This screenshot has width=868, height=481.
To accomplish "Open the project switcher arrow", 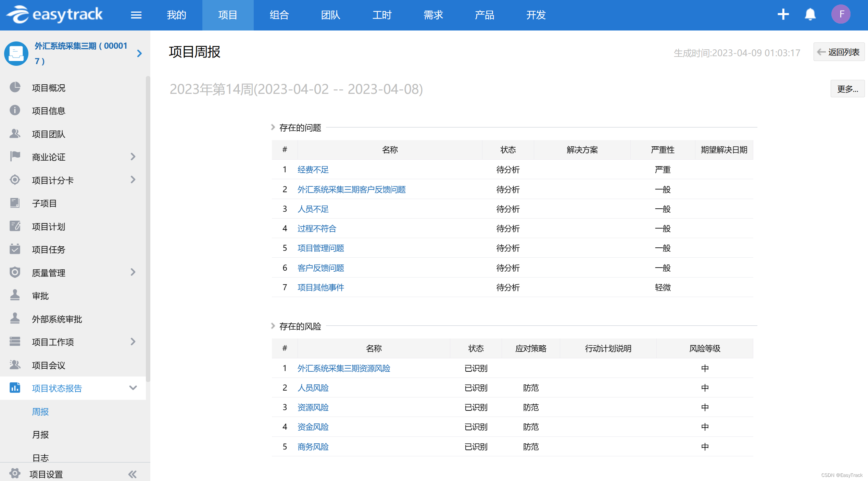I will pos(139,53).
